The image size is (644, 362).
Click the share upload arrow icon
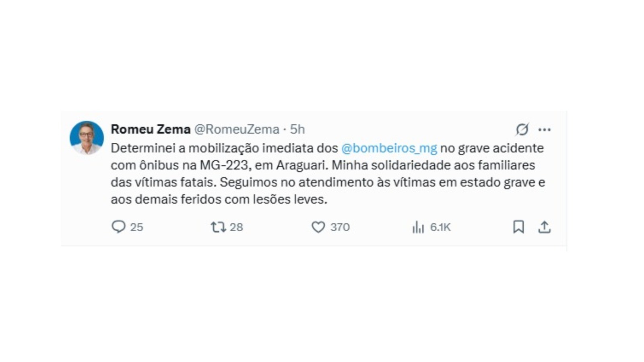544,227
